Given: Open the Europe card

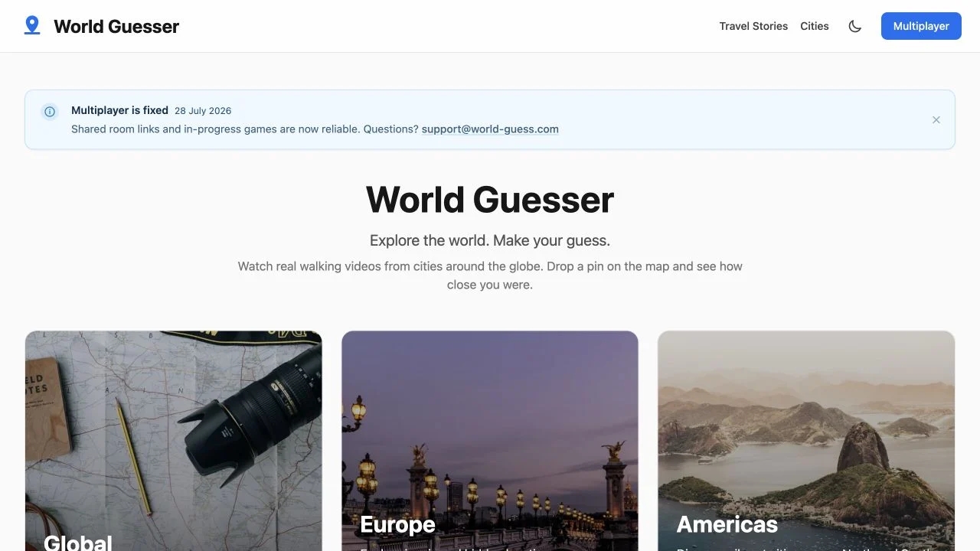Looking at the screenshot, I should pyautogui.click(x=490, y=441).
